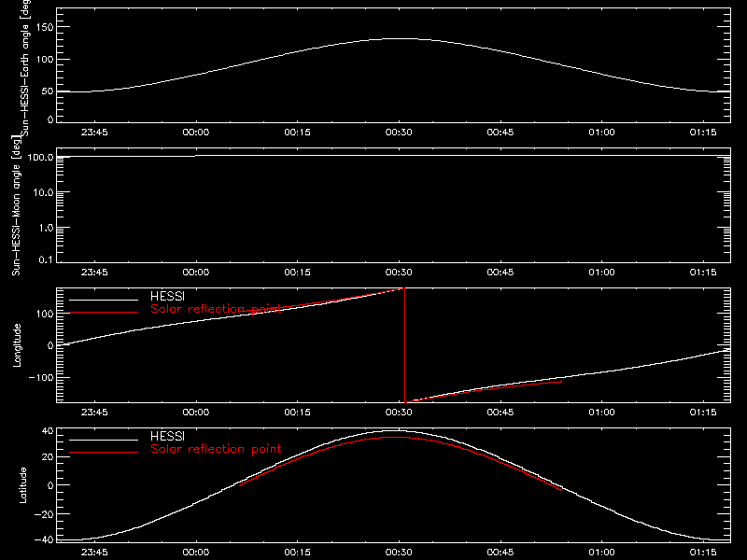Select the HESSI legend label in Latitude plot
This screenshot has height=560, width=747.
tap(167, 436)
